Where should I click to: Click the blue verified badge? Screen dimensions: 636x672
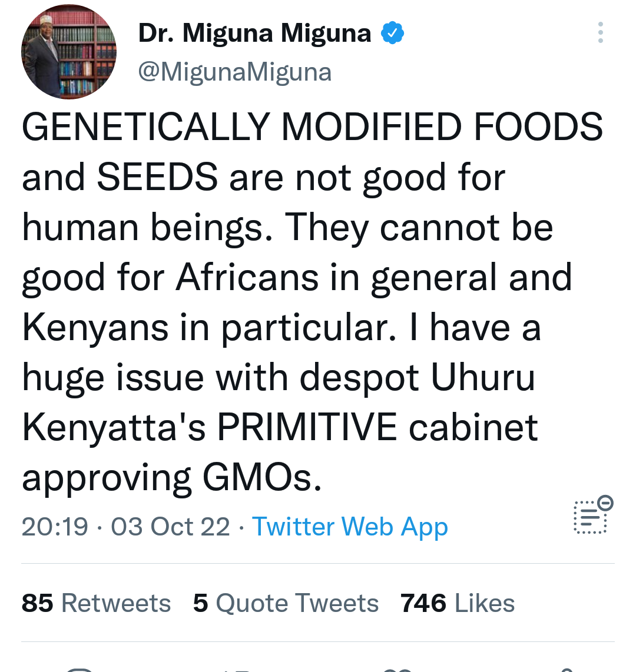pyautogui.click(x=393, y=34)
